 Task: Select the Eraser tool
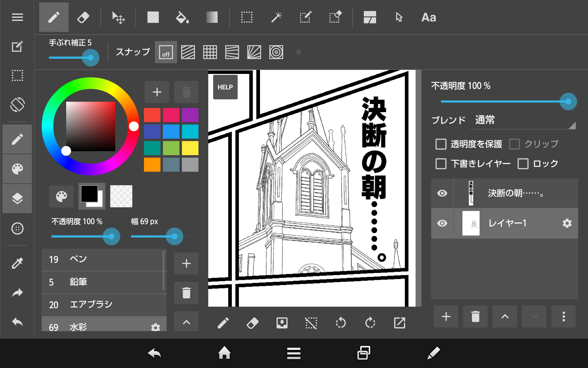pos(83,17)
